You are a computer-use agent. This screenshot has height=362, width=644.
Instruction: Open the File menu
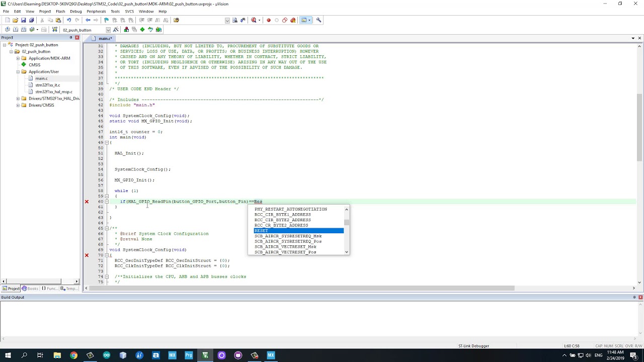pos(6,11)
